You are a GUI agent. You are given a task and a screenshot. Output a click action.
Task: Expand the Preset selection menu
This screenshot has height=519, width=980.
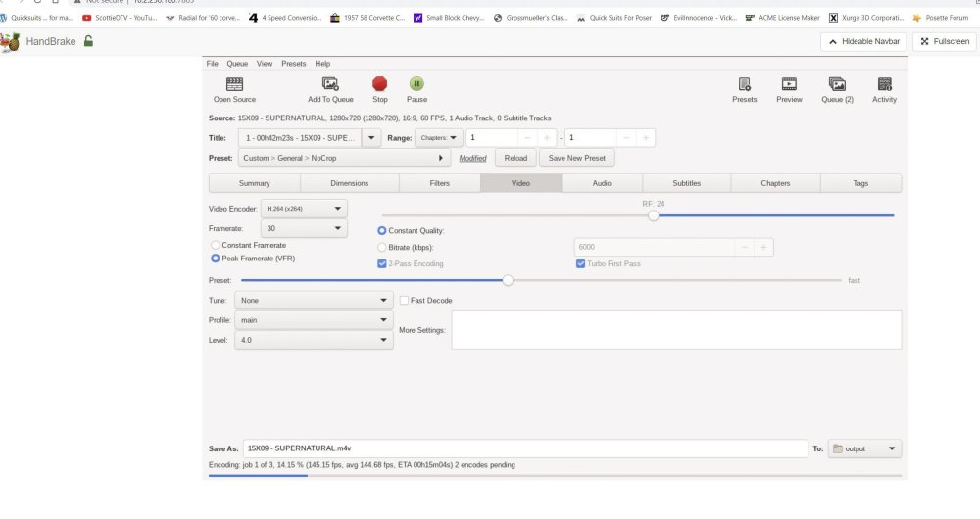coord(344,158)
